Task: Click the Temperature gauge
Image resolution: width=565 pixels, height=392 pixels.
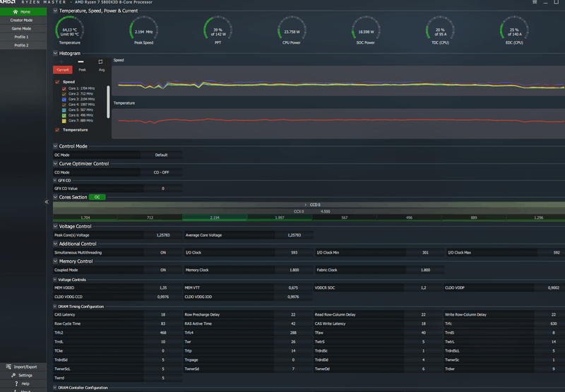Action: click(x=69, y=30)
